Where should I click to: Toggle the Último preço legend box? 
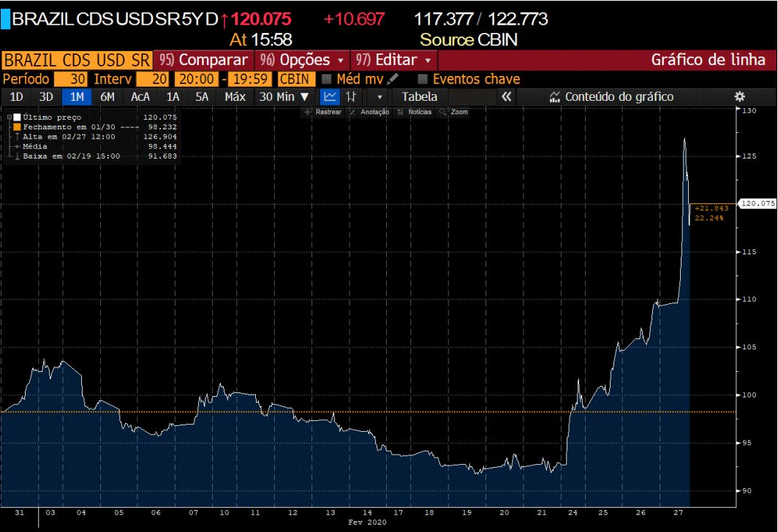[x=17, y=117]
